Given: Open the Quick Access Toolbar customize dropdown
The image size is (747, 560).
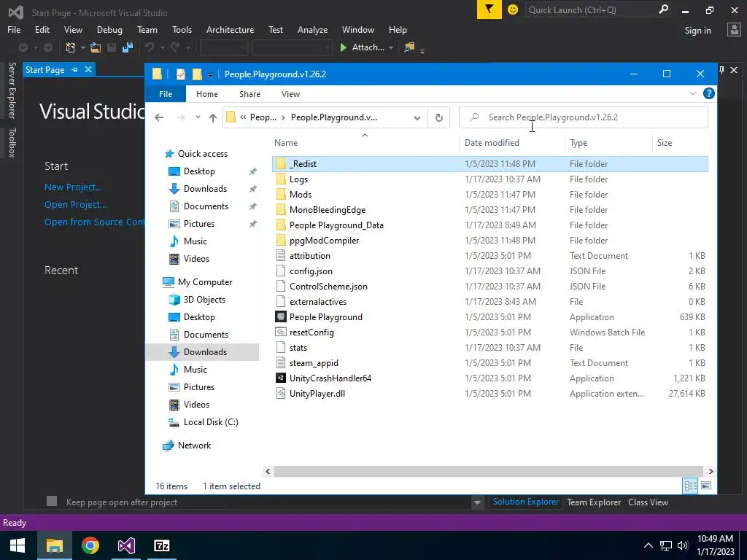Looking at the screenshot, I should click(210, 75).
